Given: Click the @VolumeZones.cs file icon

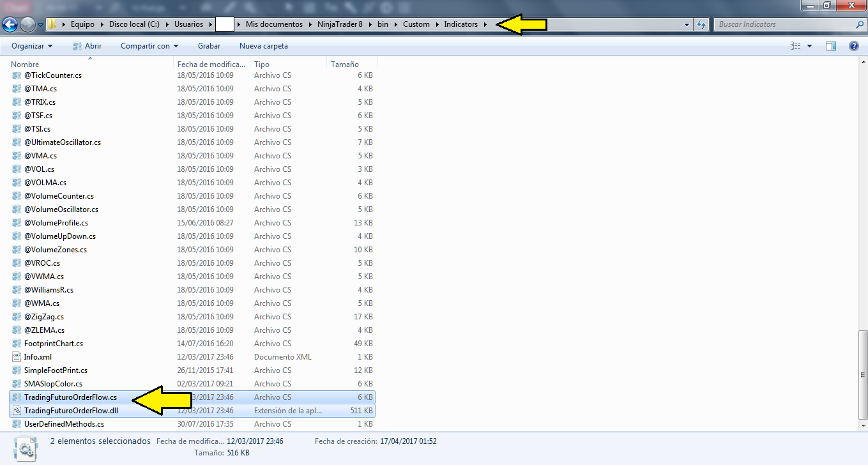Looking at the screenshot, I should pyautogui.click(x=17, y=250).
